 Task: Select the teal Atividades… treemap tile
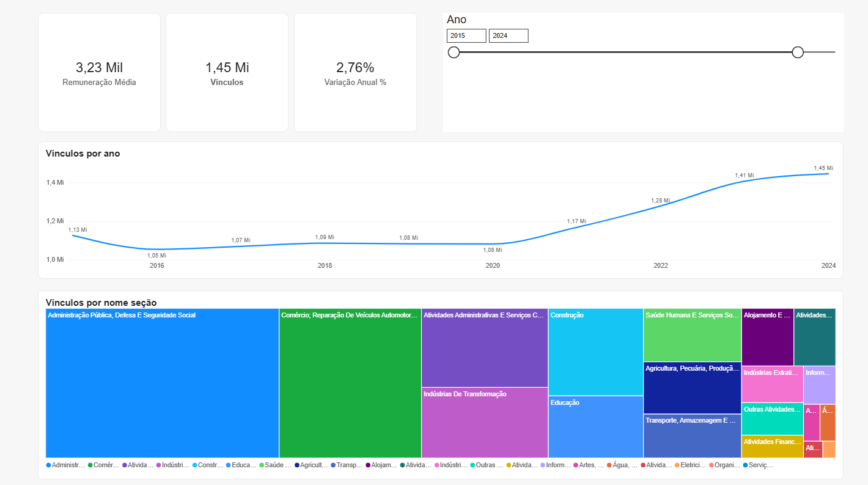pyautogui.click(x=815, y=337)
